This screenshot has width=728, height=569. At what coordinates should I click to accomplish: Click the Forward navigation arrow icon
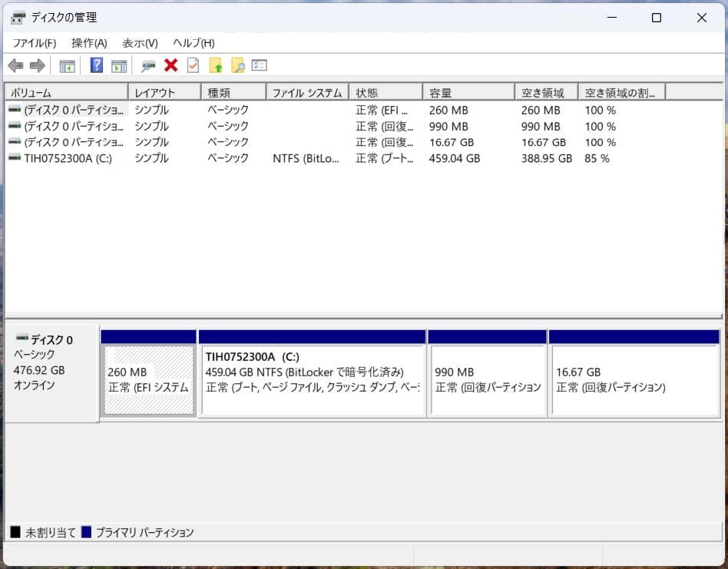tap(37, 65)
